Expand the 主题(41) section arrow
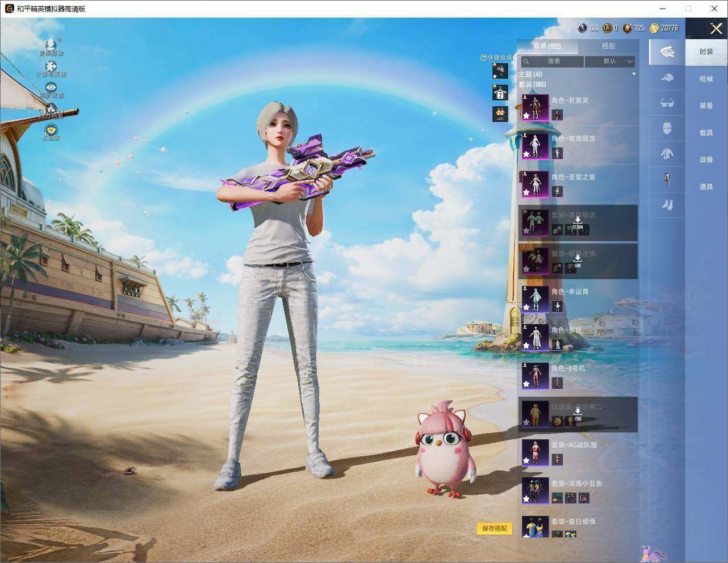This screenshot has height=563, width=728. coord(634,74)
